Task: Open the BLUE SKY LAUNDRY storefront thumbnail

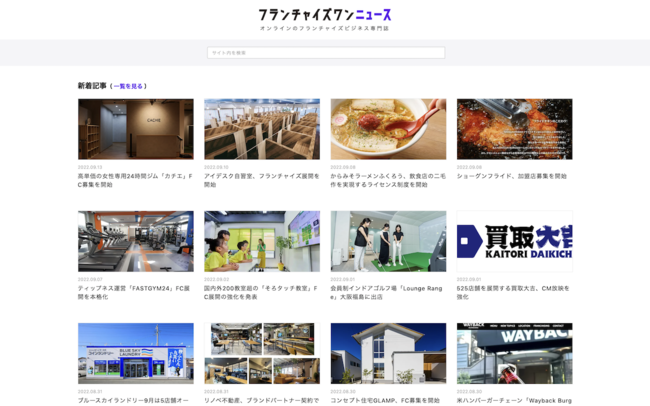Action: coord(136,353)
